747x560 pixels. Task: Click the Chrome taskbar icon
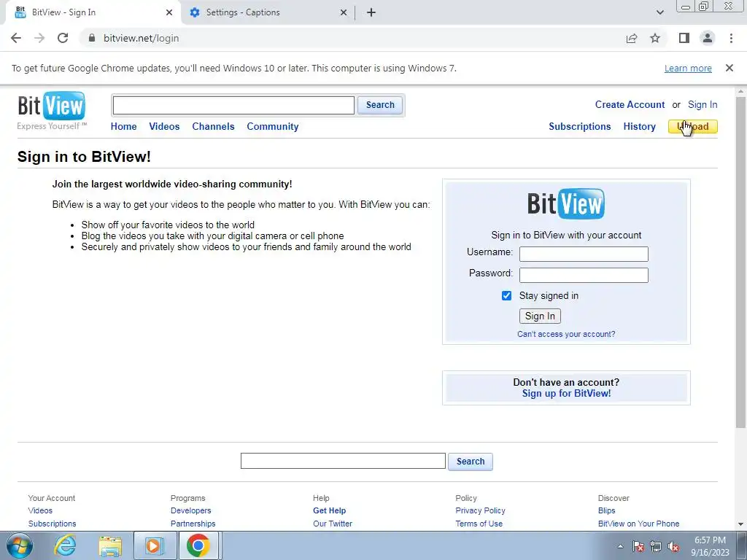click(198, 545)
